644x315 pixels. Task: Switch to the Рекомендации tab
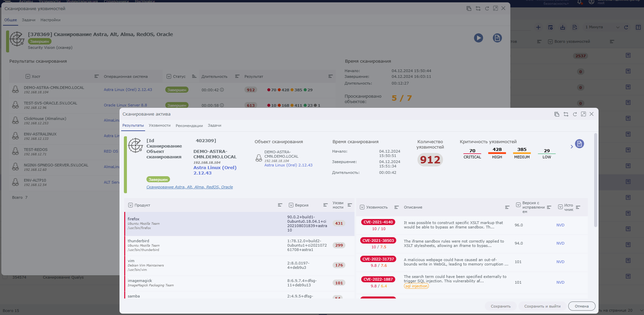pos(189,126)
